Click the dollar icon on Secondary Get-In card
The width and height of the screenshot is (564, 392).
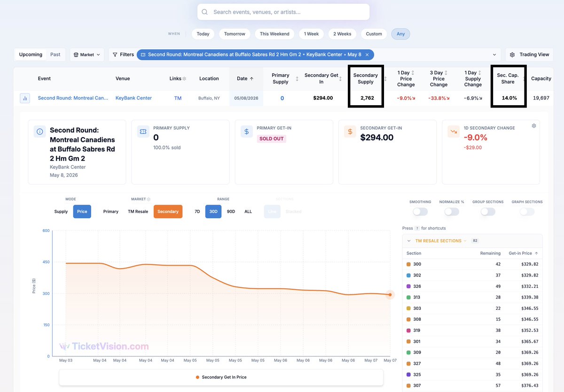coord(350,131)
